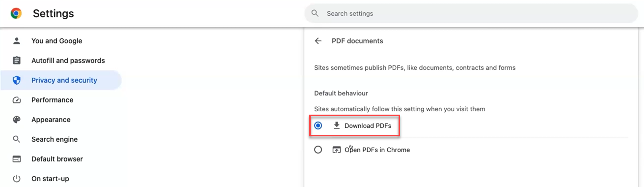This screenshot has height=187, width=644.
Task: Click the download arrow icon beside Download PDFs
Action: coord(336,125)
